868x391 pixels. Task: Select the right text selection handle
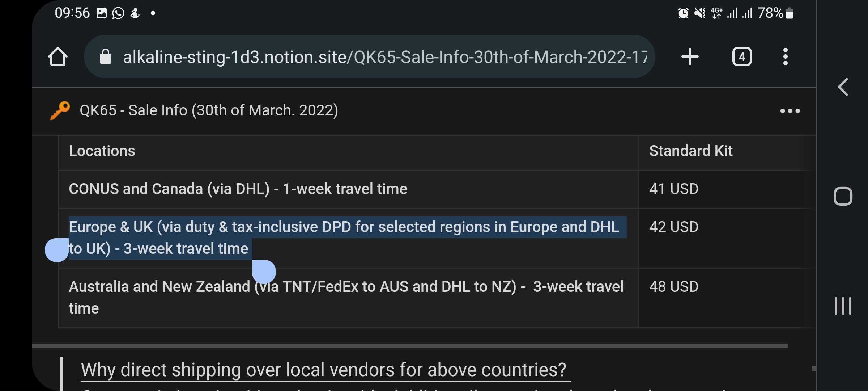coord(264,272)
